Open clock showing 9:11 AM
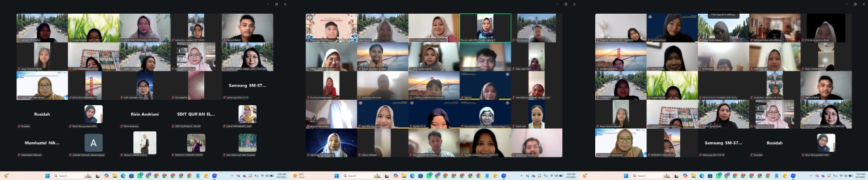Screen dimensions: 868x180 pos(282,176)
